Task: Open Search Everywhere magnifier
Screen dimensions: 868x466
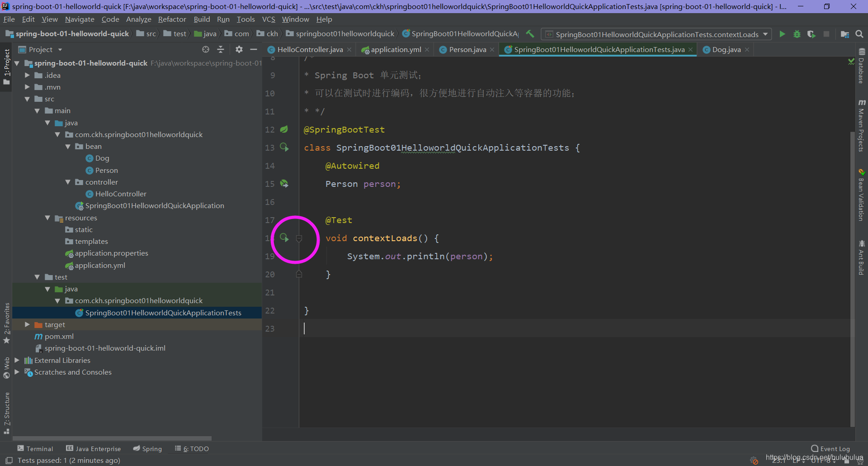Action: coord(859,34)
